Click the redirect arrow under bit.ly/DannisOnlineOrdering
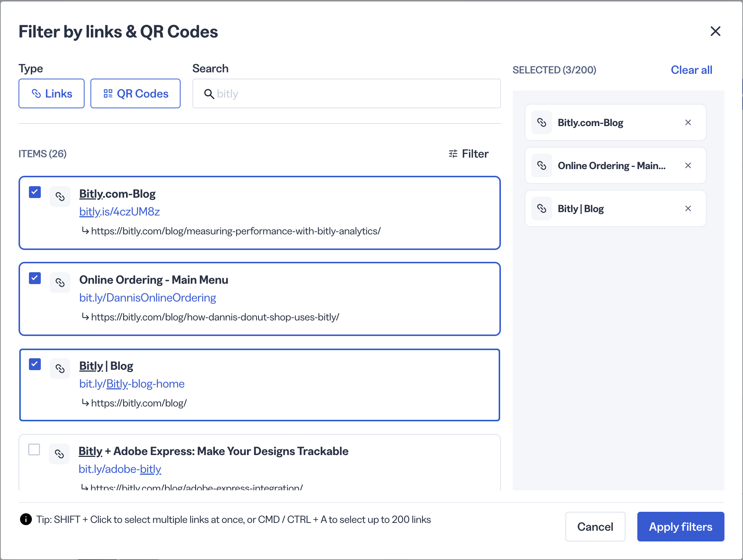This screenshot has height=560, width=743. 85,317
